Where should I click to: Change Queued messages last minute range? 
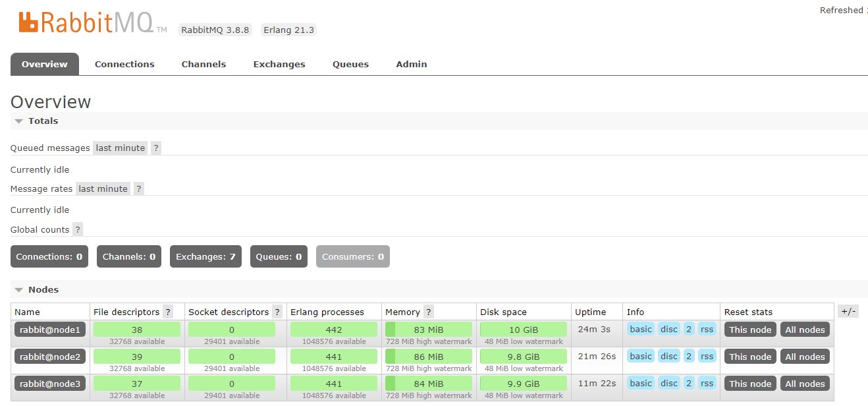coord(120,148)
